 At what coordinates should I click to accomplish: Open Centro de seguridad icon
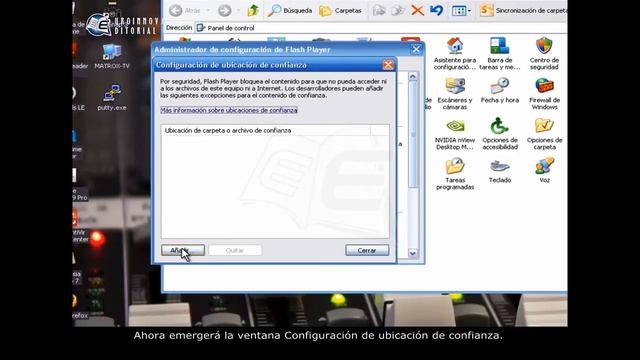[x=544, y=53]
